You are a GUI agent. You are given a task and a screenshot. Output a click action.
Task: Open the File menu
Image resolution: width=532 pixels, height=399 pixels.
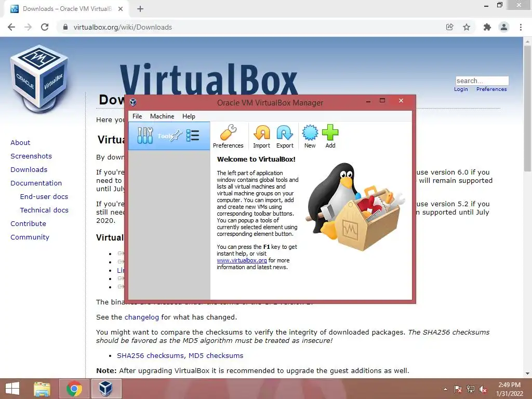(x=137, y=116)
